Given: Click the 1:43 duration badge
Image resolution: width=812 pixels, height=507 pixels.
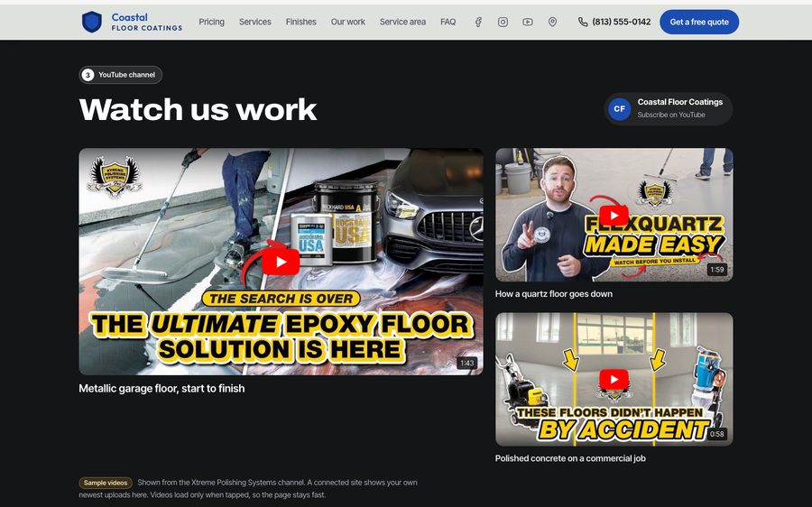Looking at the screenshot, I should pyautogui.click(x=467, y=363).
